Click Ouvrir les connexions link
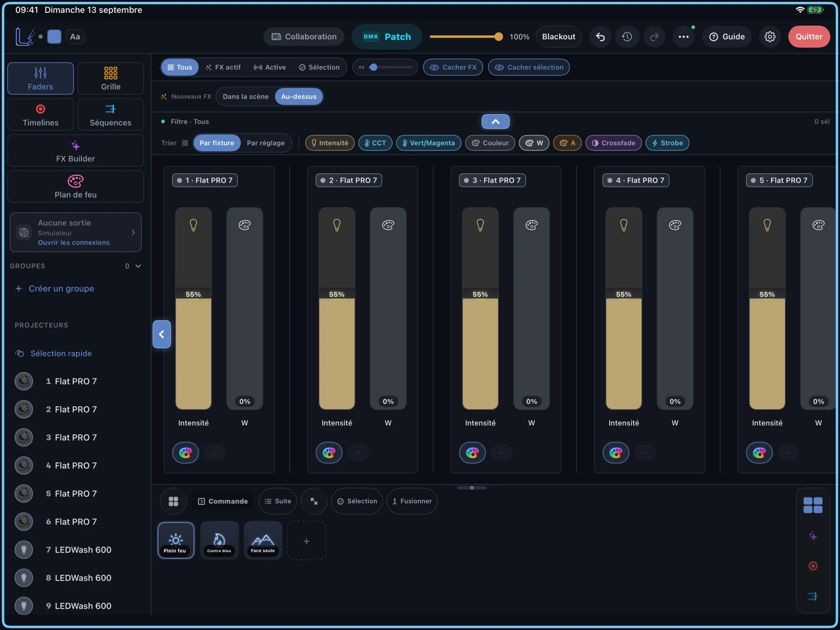Image resolution: width=840 pixels, height=630 pixels. [74, 242]
